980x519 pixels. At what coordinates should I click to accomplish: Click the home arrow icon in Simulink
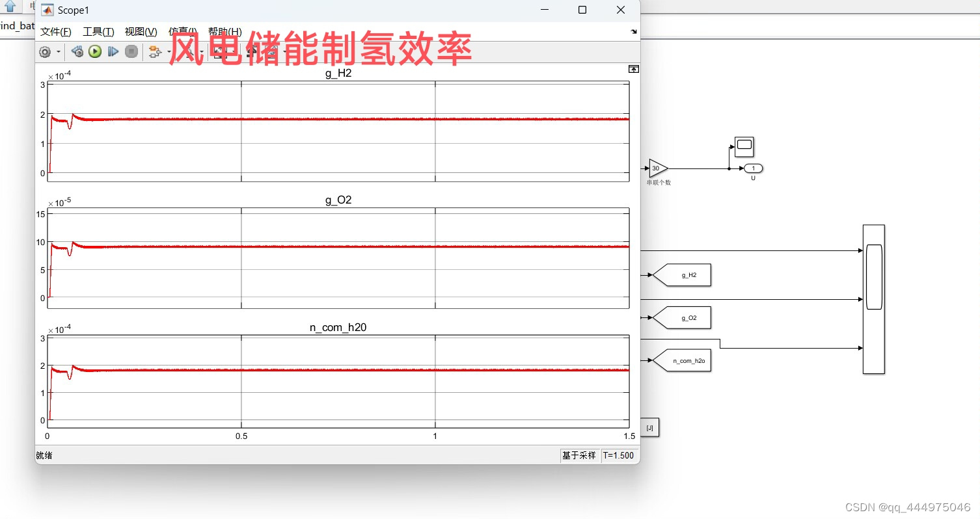(x=9, y=6)
